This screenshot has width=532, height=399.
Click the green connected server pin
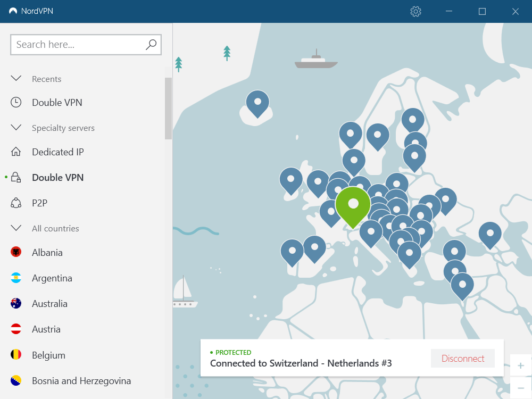pyautogui.click(x=353, y=207)
